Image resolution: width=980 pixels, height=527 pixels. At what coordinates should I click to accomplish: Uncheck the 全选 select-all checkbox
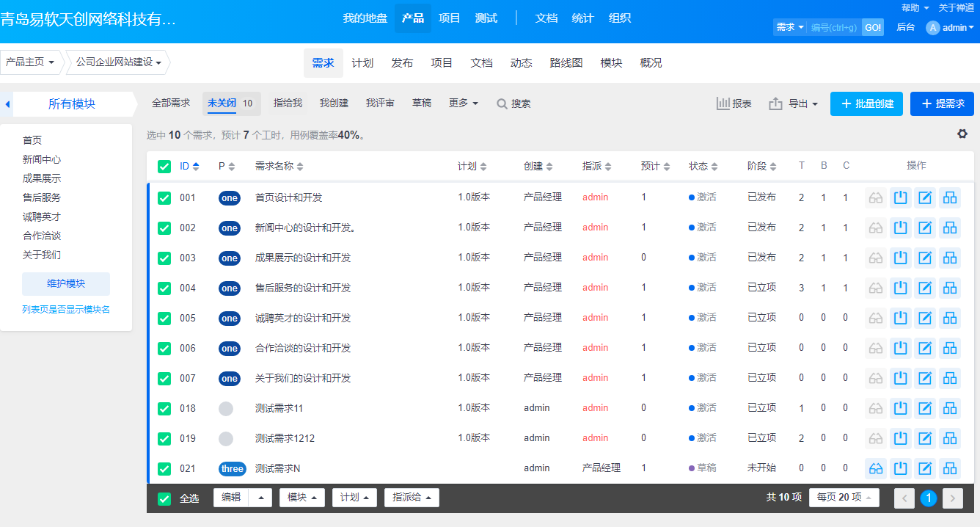(x=164, y=498)
